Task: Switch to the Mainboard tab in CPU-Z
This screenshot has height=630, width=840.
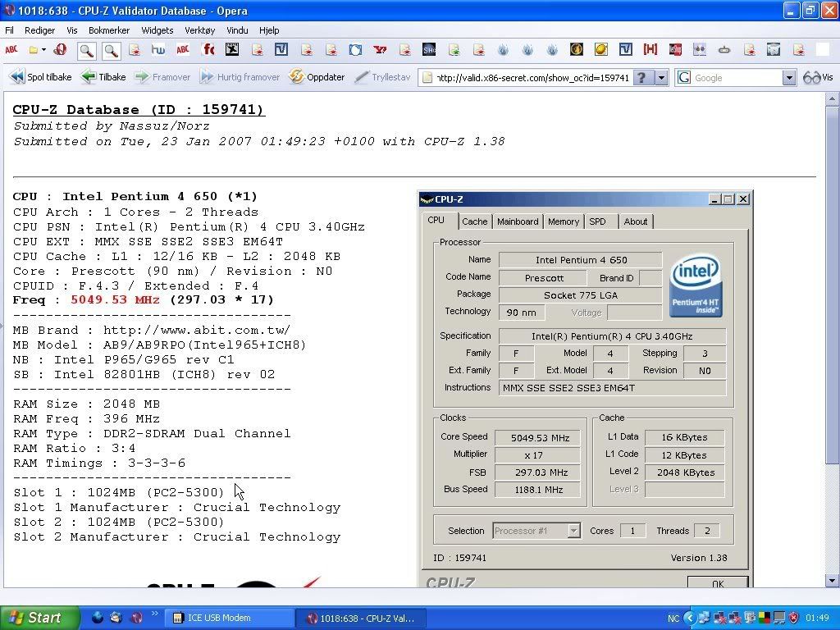Action: point(518,221)
